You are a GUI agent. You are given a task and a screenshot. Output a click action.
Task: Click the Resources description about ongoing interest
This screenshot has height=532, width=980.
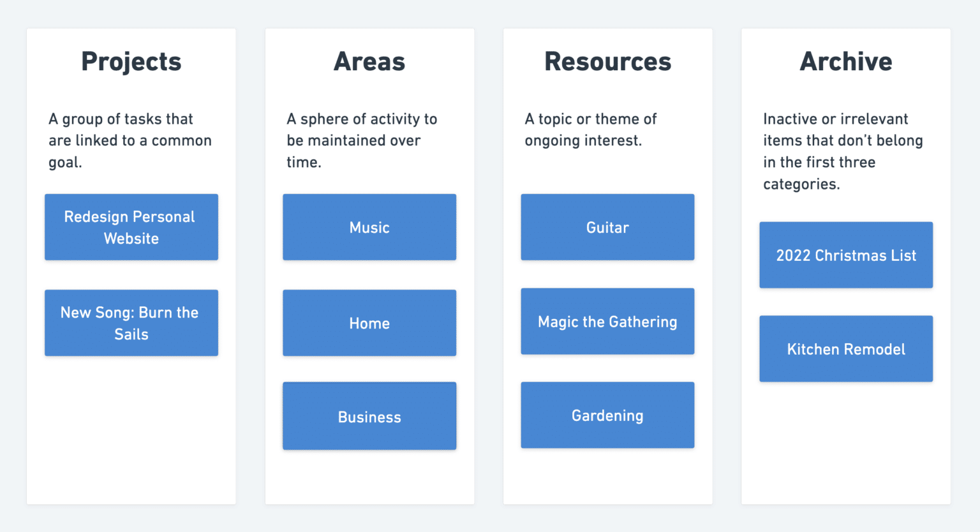click(590, 129)
